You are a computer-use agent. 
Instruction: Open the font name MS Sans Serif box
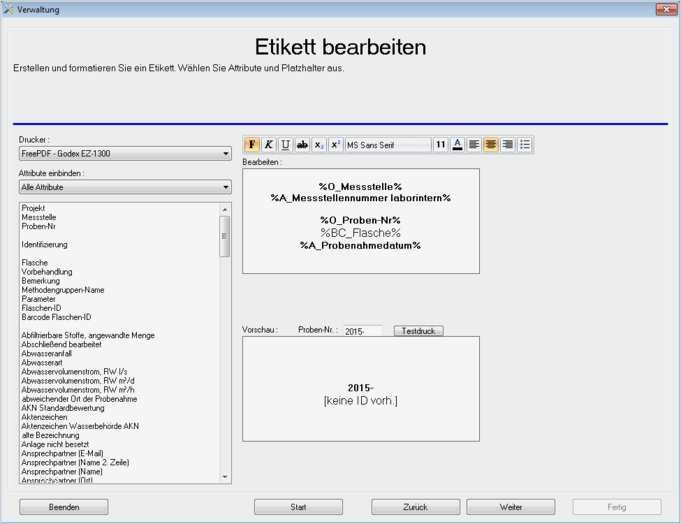pyautogui.click(x=388, y=145)
